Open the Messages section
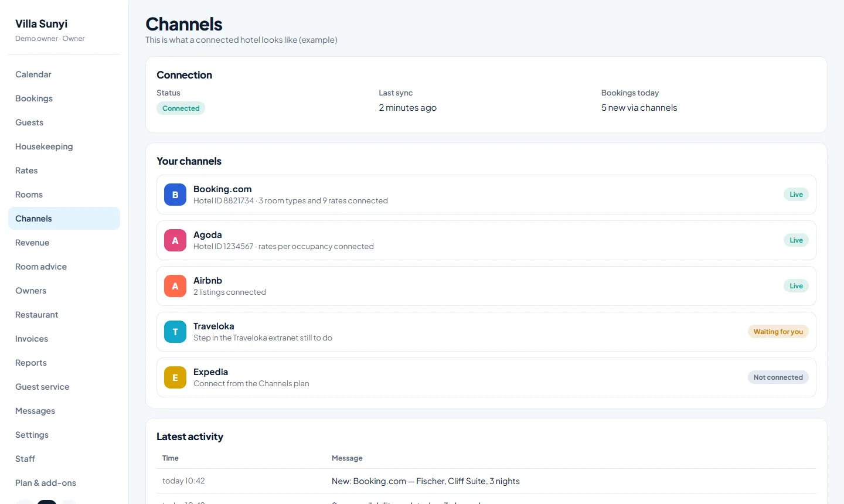844x504 pixels. pyautogui.click(x=64, y=411)
